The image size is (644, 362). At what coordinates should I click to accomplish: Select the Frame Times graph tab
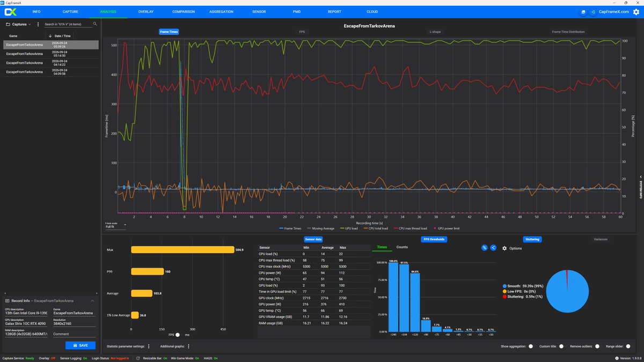[x=169, y=32]
